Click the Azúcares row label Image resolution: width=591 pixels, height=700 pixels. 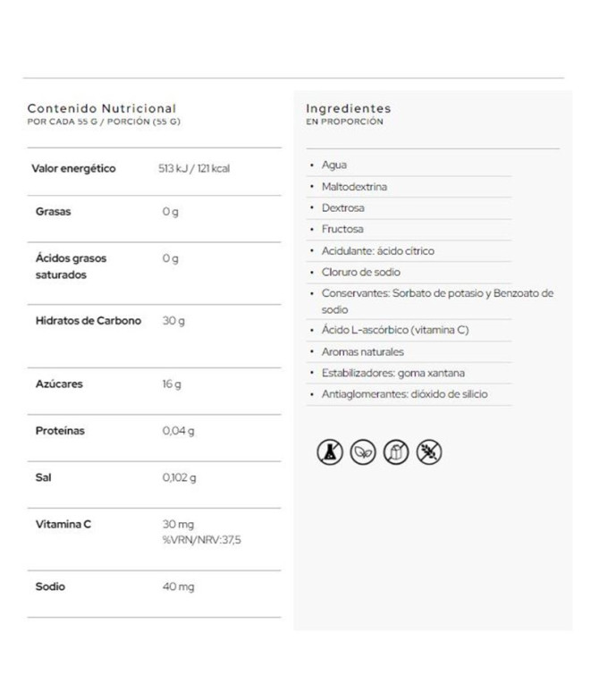click(x=59, y=384)
